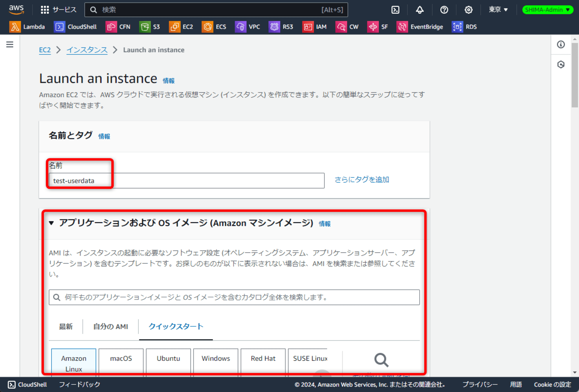Open the S3 shortcut
The height and width of the screenshot is (392, 579).
coord(149,27)
